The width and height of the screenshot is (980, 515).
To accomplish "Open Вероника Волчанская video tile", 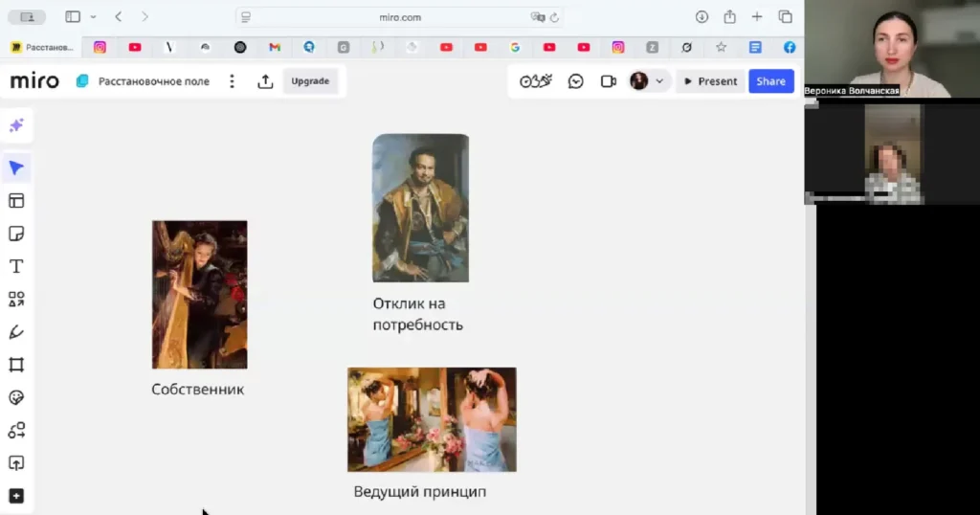I will 892,49.
